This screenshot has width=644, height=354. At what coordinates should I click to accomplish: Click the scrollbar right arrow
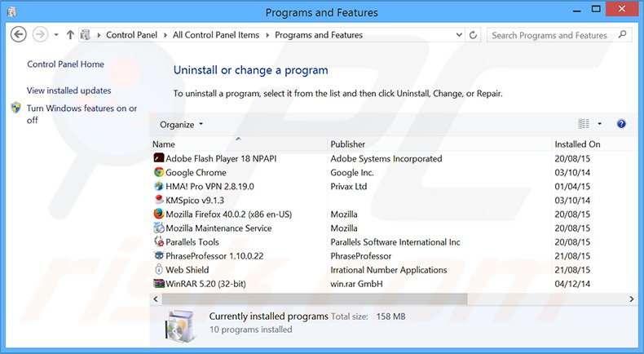coord(632,299)
